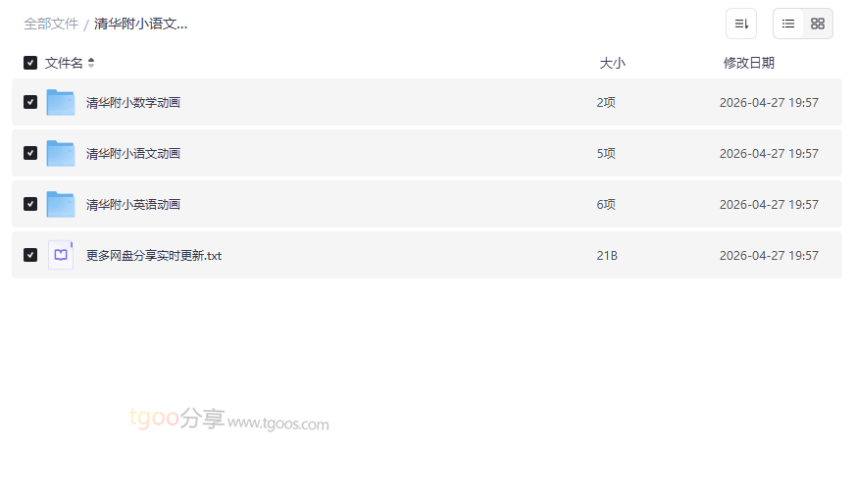Click the www.tgoos.com watermark text
The width and height of the screenshot is (857, 504).
pyautogui.click(x=278, y=424)
